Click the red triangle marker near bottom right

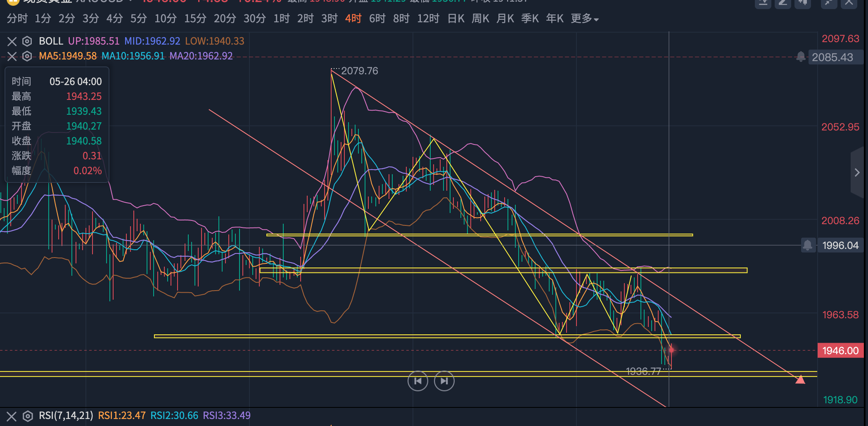tap(800, 379)
